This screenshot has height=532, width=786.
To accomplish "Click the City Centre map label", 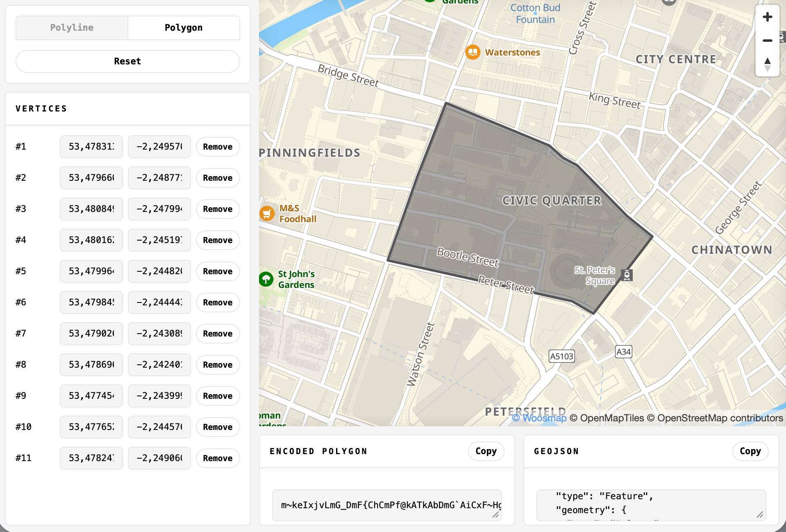I will click(676, 59).
